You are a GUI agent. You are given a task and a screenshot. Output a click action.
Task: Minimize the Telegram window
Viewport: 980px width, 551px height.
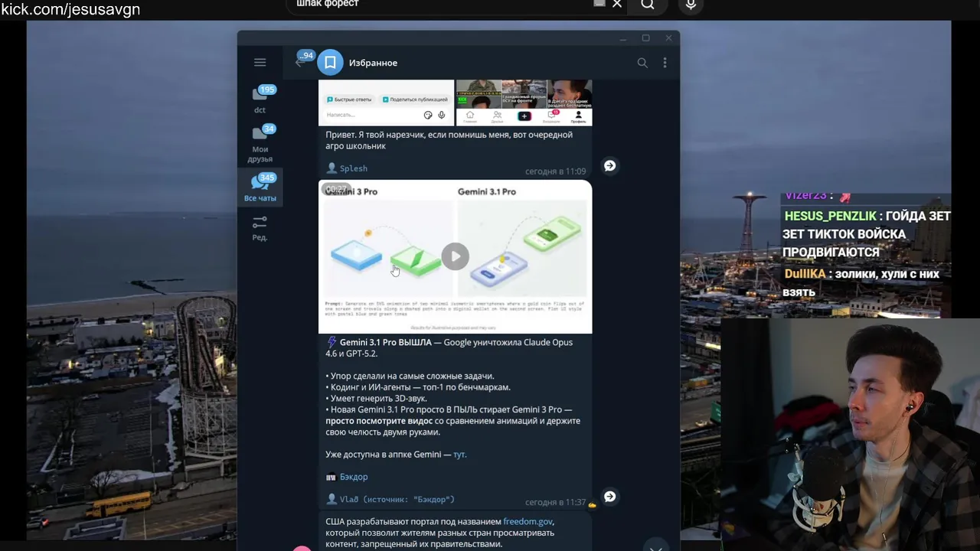623,38
